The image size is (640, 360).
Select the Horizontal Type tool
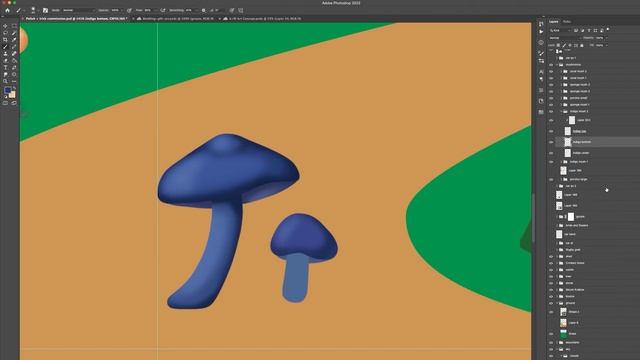pyautogui.click(x=5, y=67)
